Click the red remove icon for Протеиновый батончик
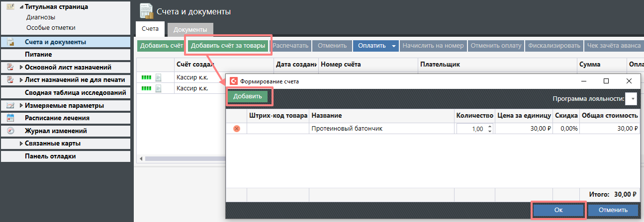The image size is (644, 222). tap(237, 129)
